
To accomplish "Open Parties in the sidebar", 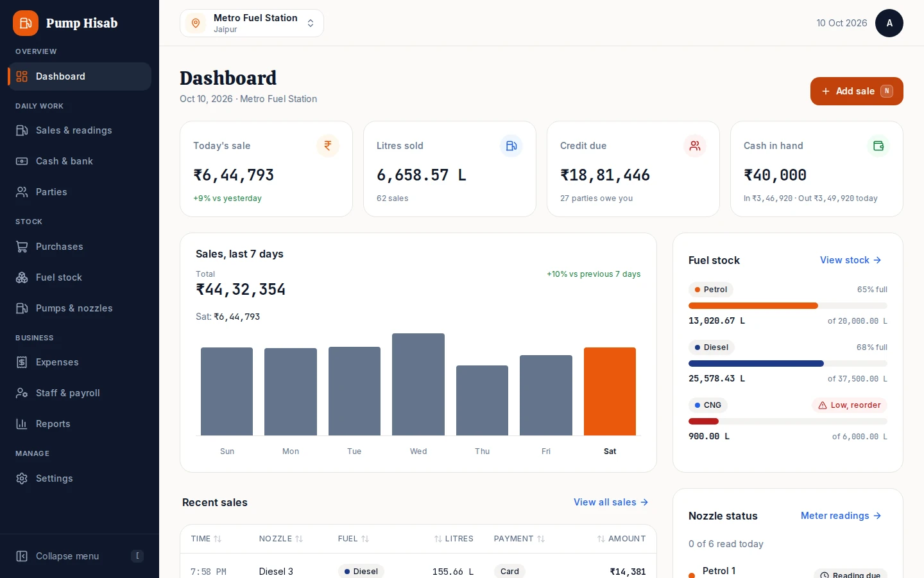I will pos(80,192).
